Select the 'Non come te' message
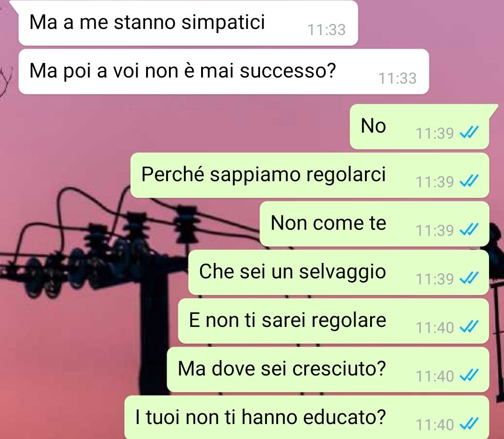The width and height of the screenshot is (504, 439). pyautogui.click(x=374, y=224)
